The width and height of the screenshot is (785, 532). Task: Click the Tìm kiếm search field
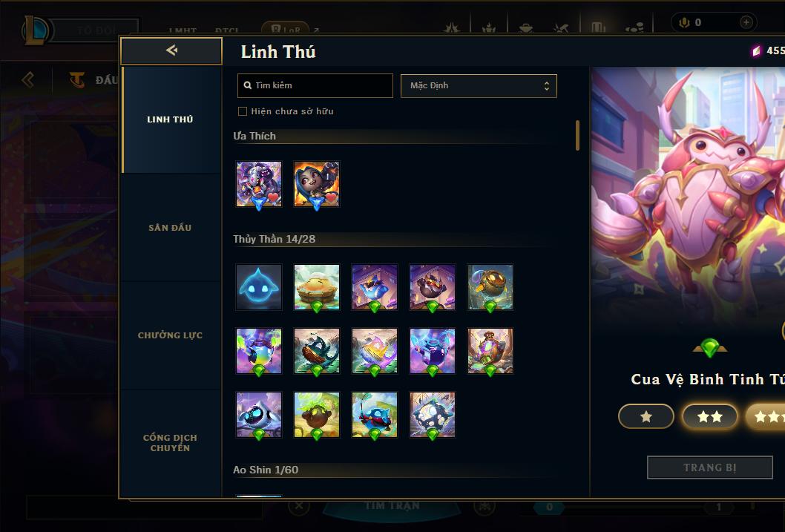(315, 85)
